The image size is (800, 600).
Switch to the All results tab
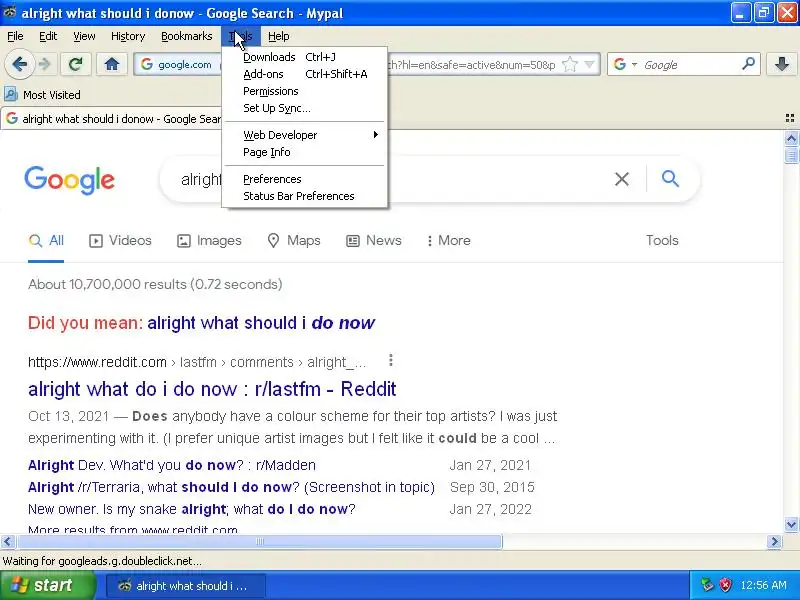click(46, 240)
